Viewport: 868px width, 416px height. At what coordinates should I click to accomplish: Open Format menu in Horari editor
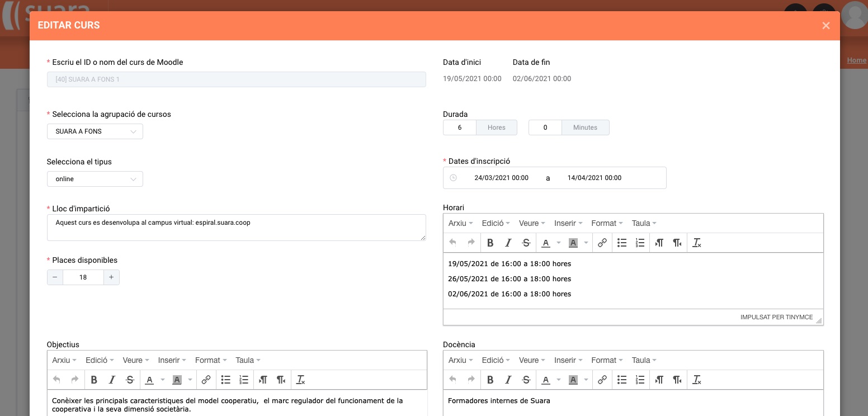tap(607, 223)
